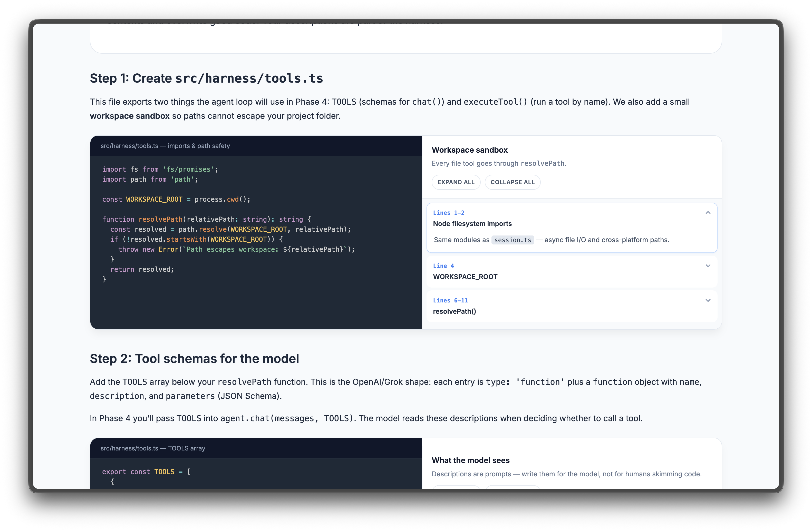
Task: Click the 'executeTool()' inline code in paragraph
Action: (x=495, y=102)
